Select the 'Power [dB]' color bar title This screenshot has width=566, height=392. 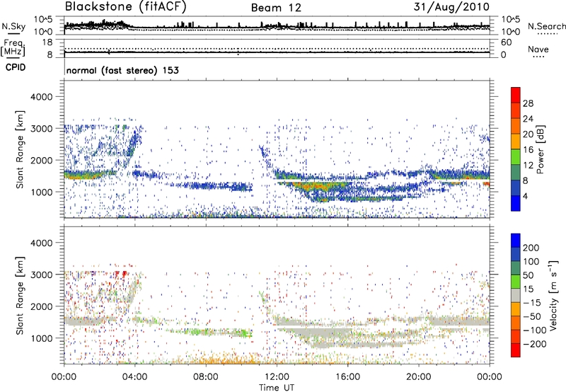pos(541,149)
